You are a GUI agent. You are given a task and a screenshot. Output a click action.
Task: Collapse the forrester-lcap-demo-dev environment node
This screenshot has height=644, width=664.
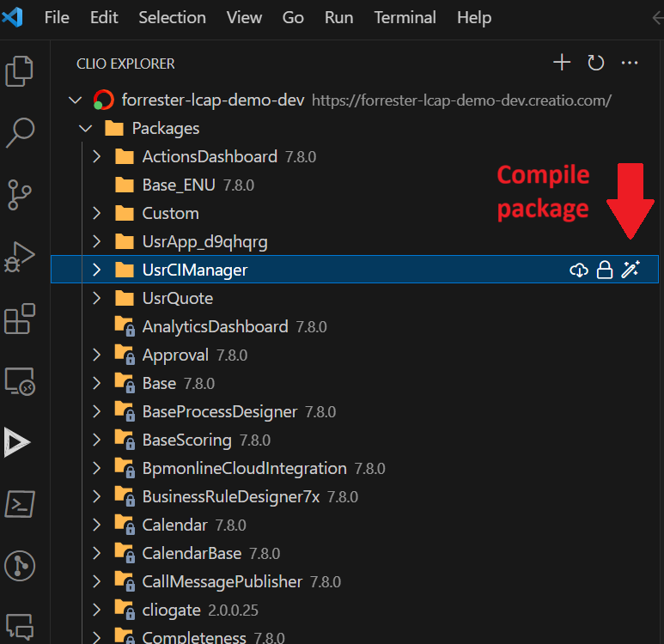[x=76, y=100]
